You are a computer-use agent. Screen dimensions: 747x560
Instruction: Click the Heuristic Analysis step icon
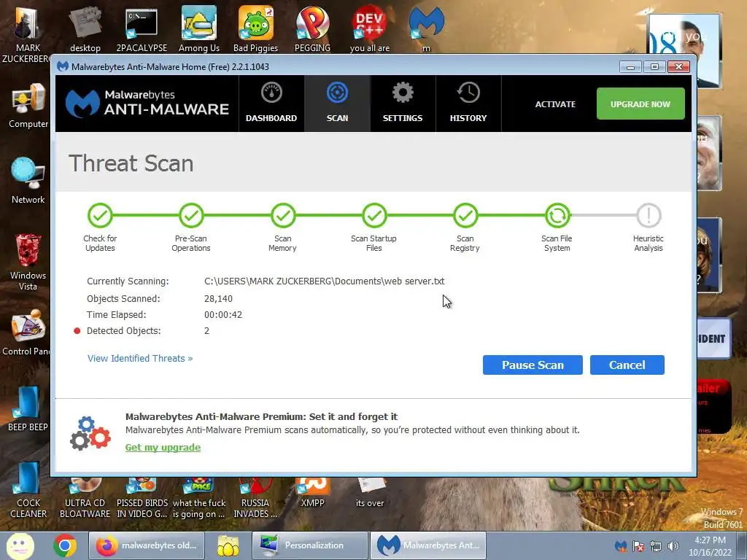pyautogui.click(x=649, y=216)
